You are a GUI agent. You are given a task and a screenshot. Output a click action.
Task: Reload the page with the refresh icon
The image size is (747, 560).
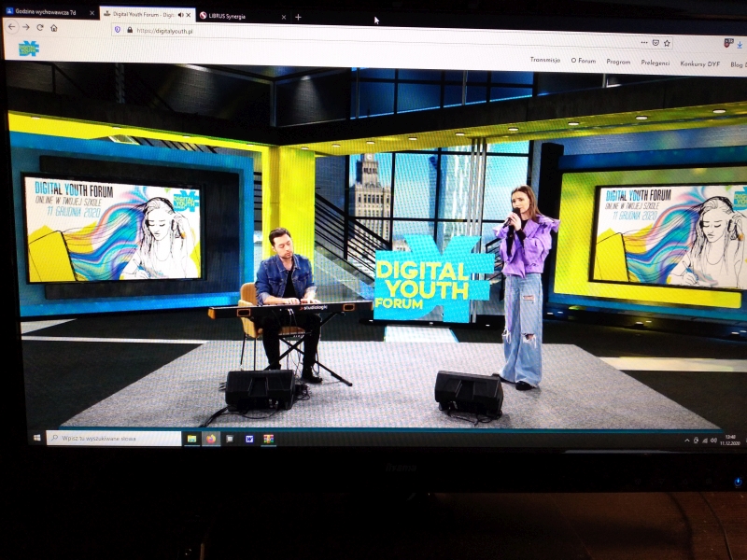(x=39, y=28)
